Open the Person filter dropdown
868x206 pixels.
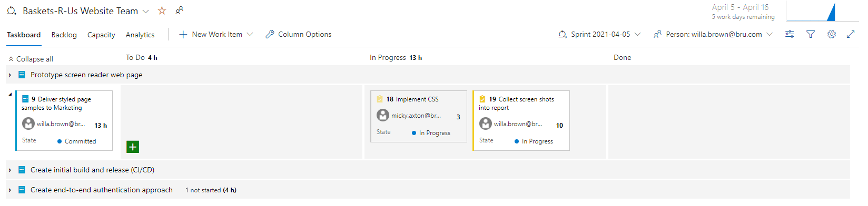click(713, 34)
